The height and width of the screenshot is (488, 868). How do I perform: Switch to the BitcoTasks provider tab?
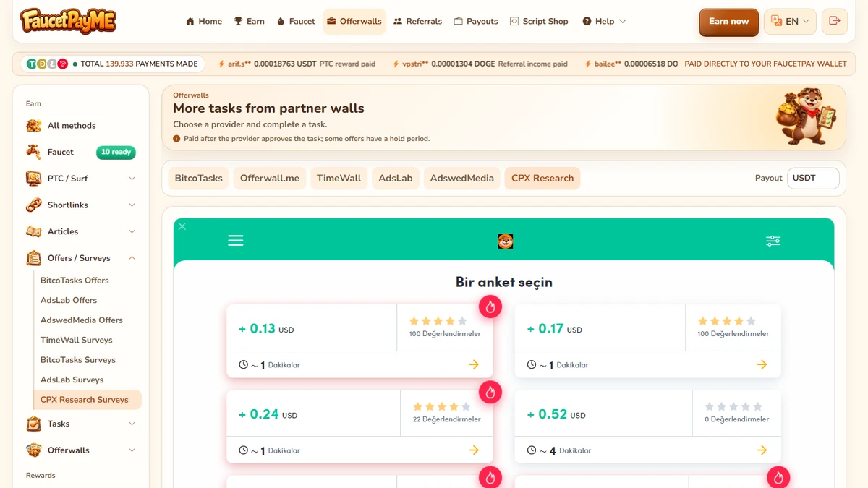[x=198, y=179]
